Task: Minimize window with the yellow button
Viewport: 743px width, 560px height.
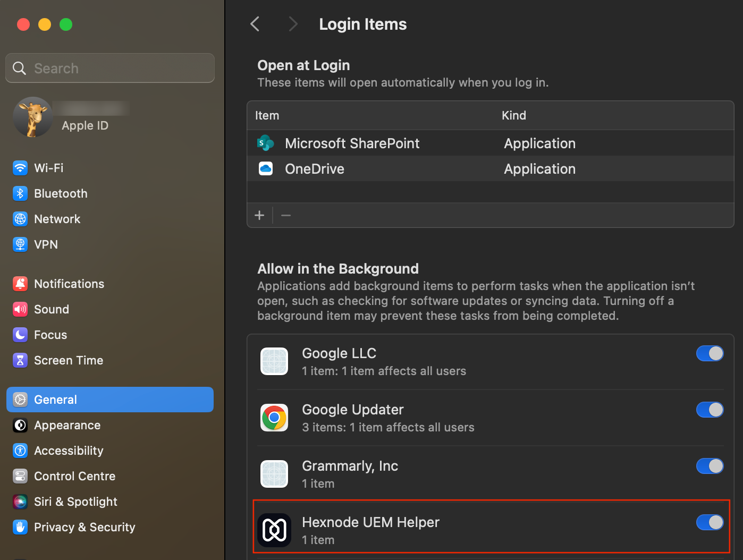Action: pos(45,24)
